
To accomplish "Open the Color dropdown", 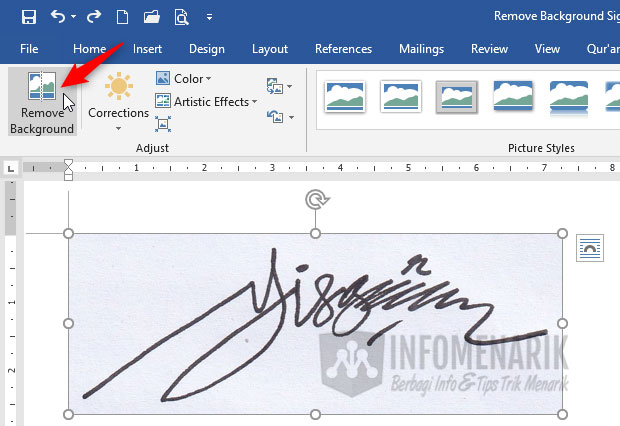I will pos(183,78).
